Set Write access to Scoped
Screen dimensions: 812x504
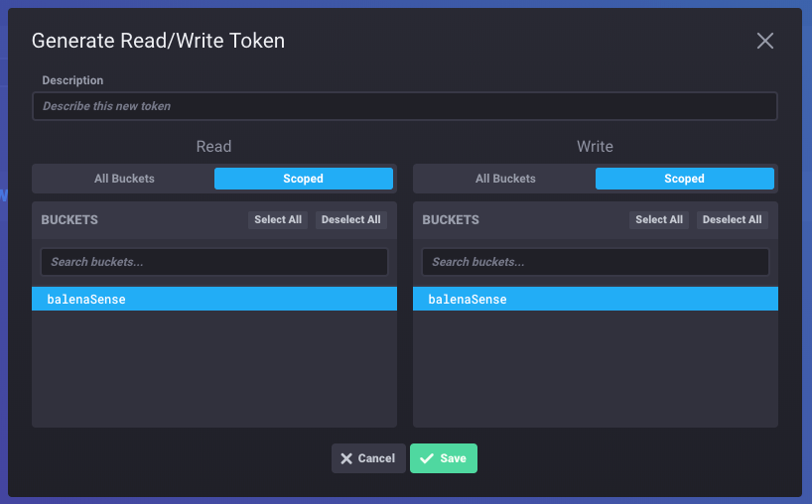[684, 179]
